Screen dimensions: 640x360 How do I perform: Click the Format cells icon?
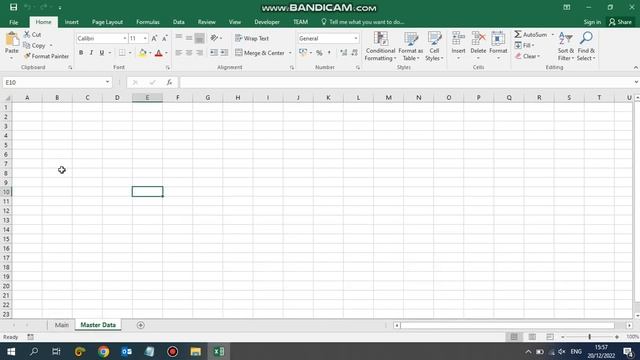point(498,40)
